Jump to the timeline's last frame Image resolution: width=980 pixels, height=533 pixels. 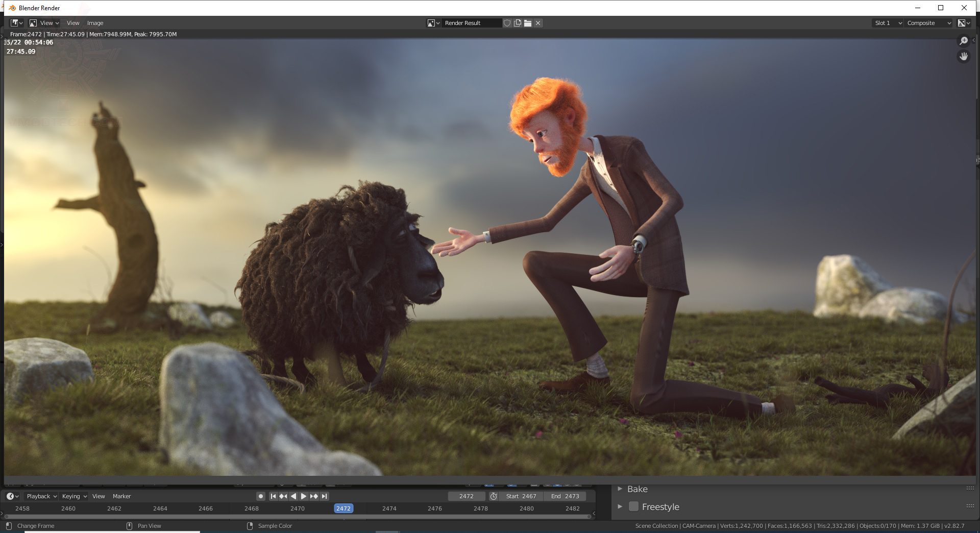click(324, 496)
